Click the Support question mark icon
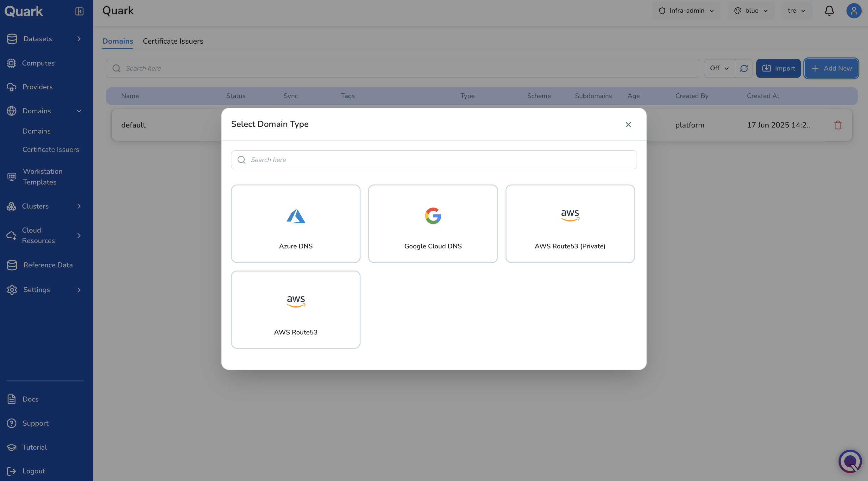Screen dimensions: 868x481 pyautogui.click(x=11, y=423)
